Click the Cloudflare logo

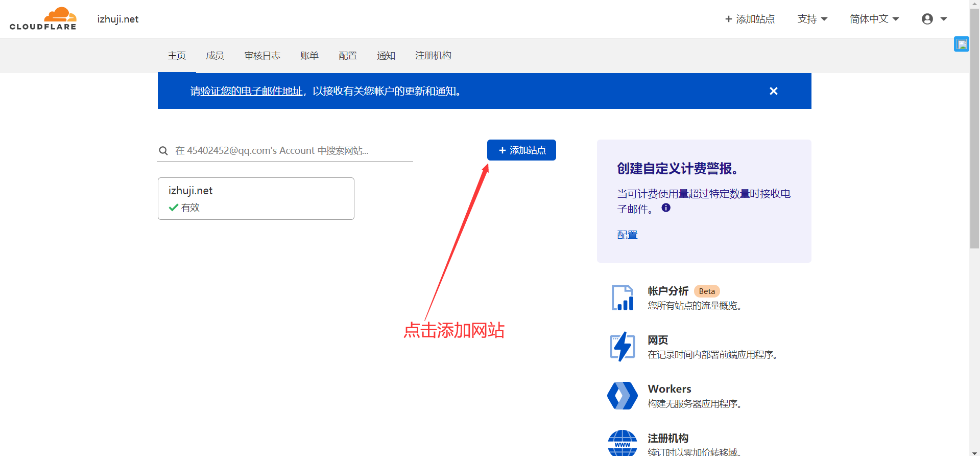click(x=43, y=19)
